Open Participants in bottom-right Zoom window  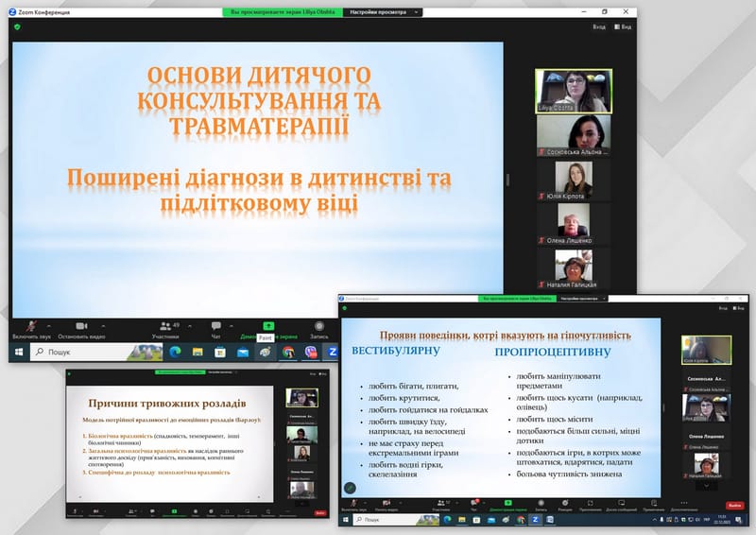(x=440, y=503)
